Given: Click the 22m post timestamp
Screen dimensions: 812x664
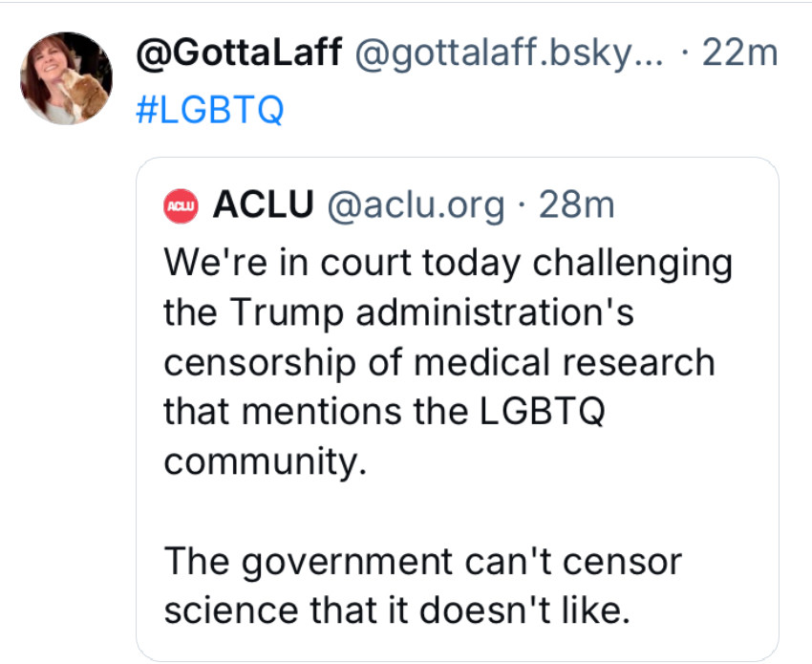Looking at the screenshot, I should click(x=739, y=55).
